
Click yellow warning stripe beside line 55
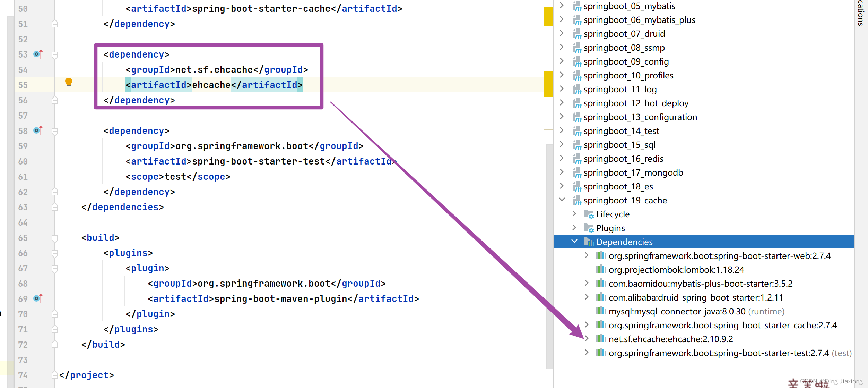coord(548,84)
